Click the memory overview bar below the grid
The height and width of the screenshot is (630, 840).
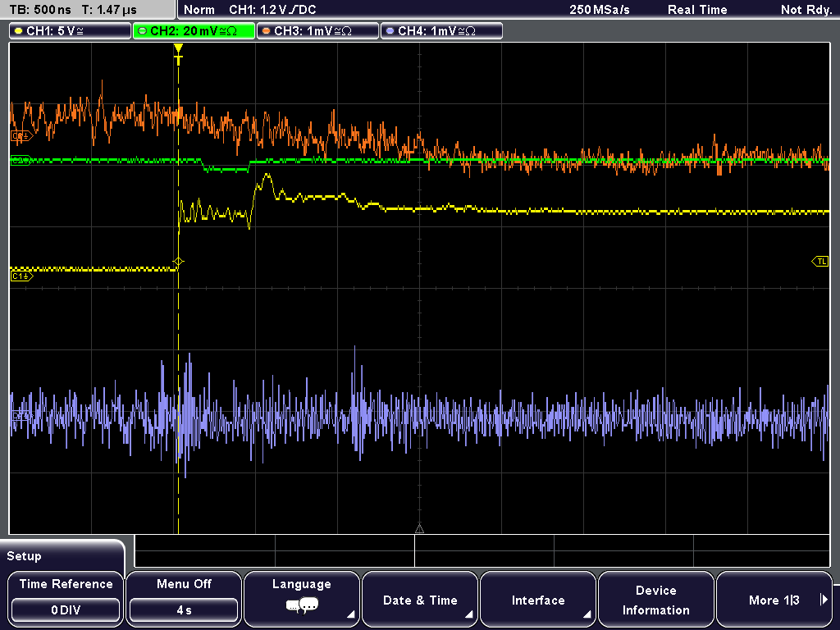click(482, 551)
